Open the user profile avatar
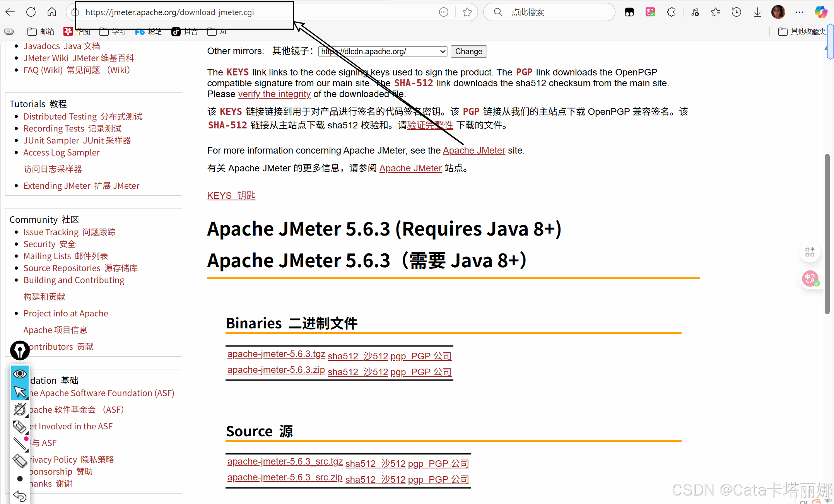Screen dimensions: 834x504 [x=778, y=12]
